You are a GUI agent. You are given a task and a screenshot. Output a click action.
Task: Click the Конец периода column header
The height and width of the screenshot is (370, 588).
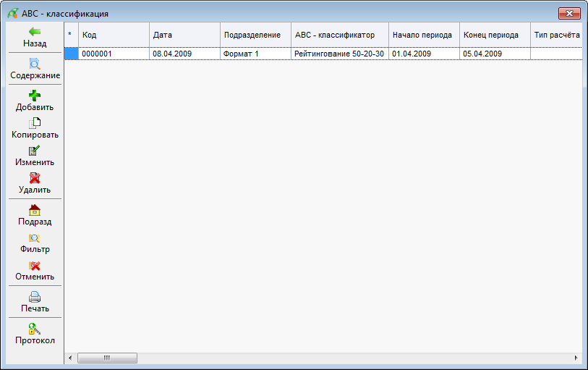(495, 35)
